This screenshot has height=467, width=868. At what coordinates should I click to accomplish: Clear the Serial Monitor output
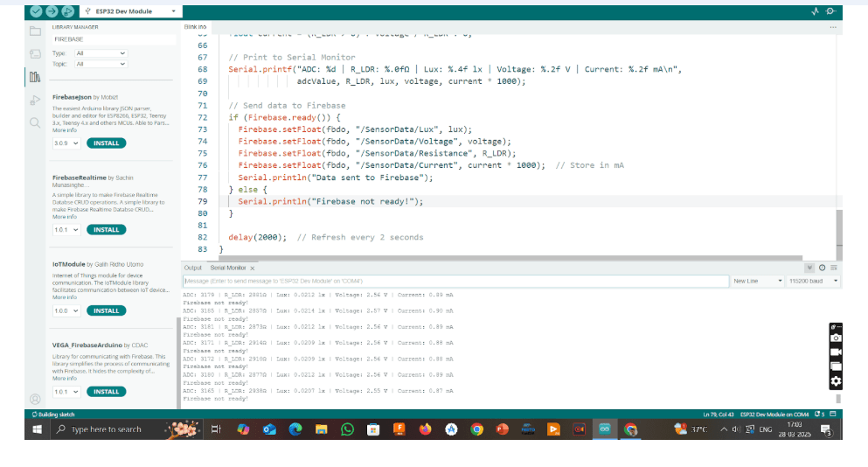833,268
